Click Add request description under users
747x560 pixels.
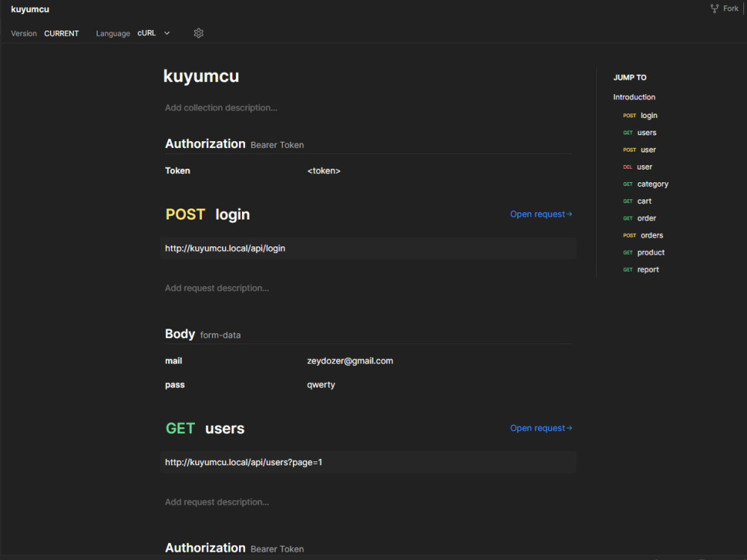tap(217, 502)
